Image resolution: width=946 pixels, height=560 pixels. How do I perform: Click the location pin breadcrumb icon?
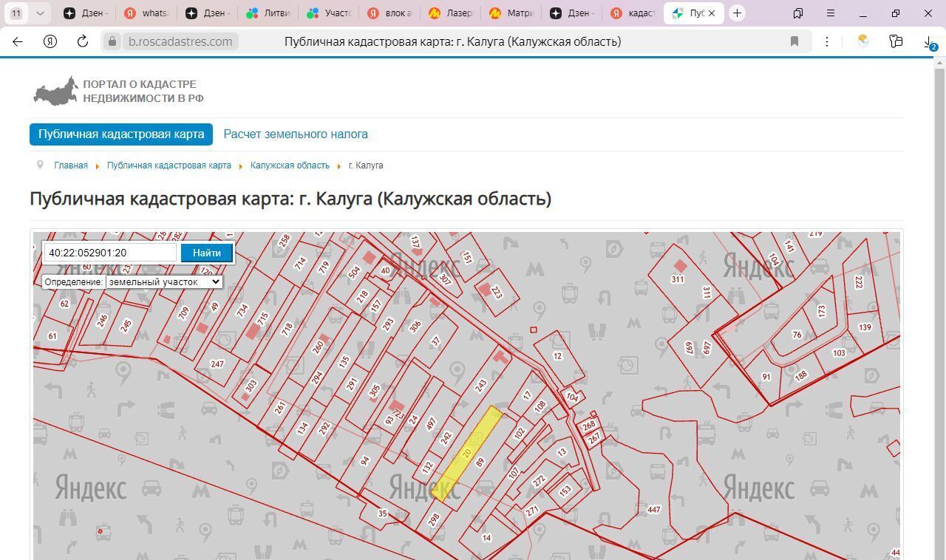point(40,165)
